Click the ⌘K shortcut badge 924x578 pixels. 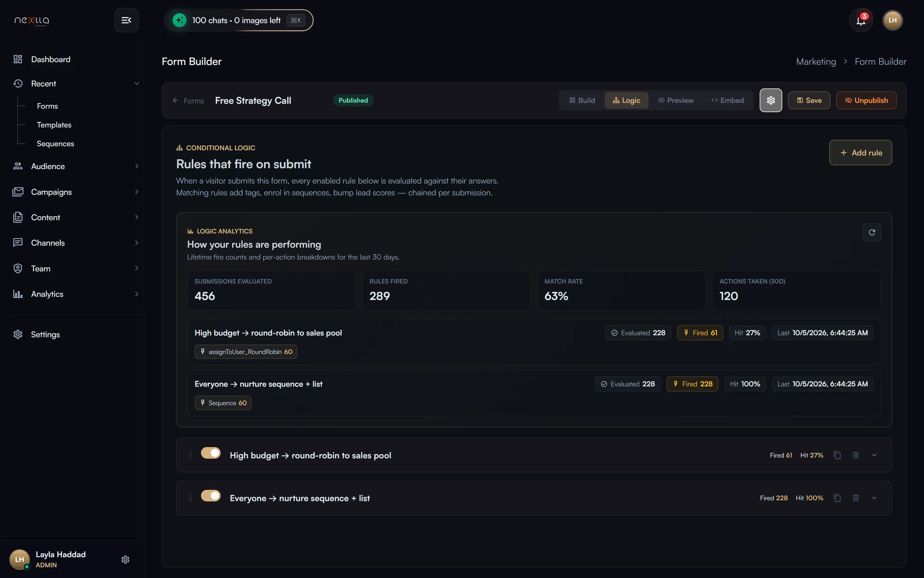(296, 20)
